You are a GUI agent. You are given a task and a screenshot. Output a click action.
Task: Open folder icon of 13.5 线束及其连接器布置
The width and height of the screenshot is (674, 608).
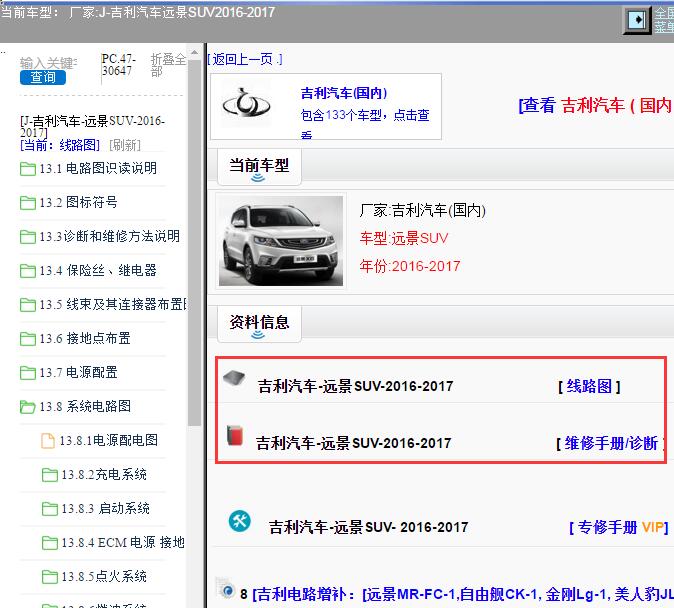pyautogui.click(x=28, y=304)
